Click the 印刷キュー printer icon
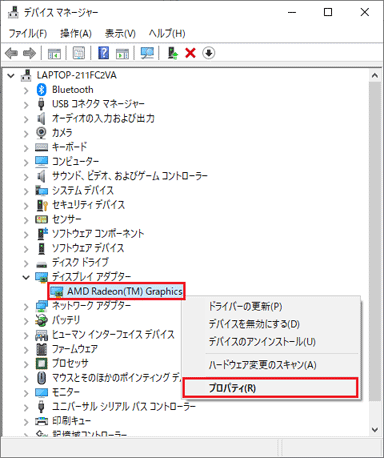 tap(41, 421)
